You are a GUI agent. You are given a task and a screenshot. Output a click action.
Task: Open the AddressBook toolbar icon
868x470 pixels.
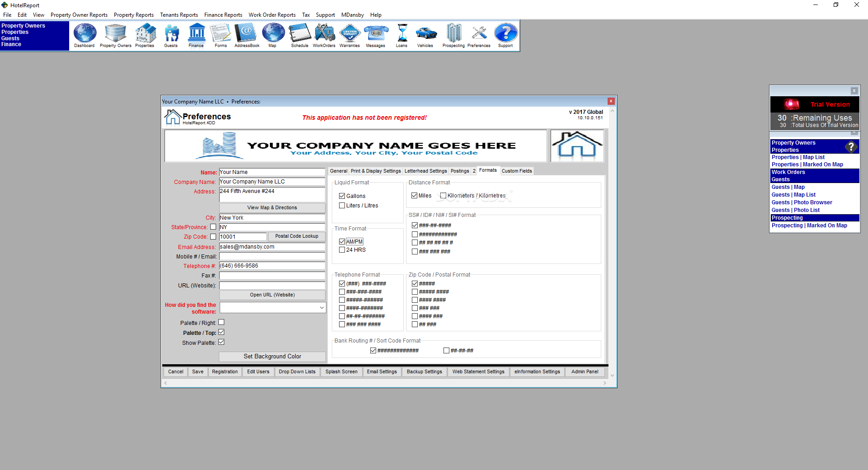pos(247,35)
